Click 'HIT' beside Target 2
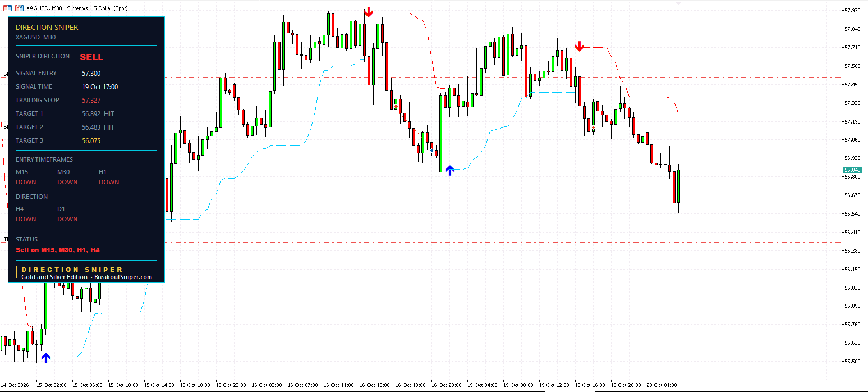 tap(109, 127)
